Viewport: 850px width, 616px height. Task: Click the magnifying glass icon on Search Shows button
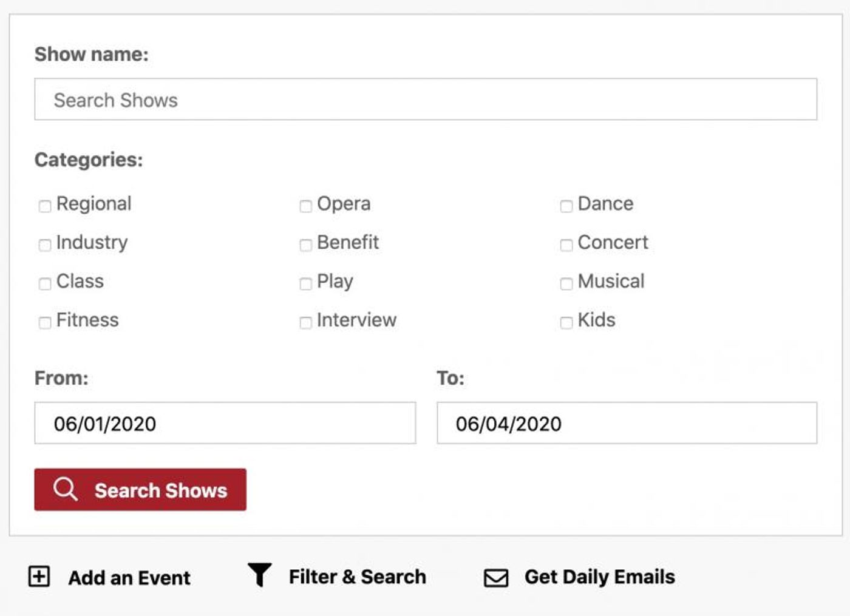(x=64, y=490)
